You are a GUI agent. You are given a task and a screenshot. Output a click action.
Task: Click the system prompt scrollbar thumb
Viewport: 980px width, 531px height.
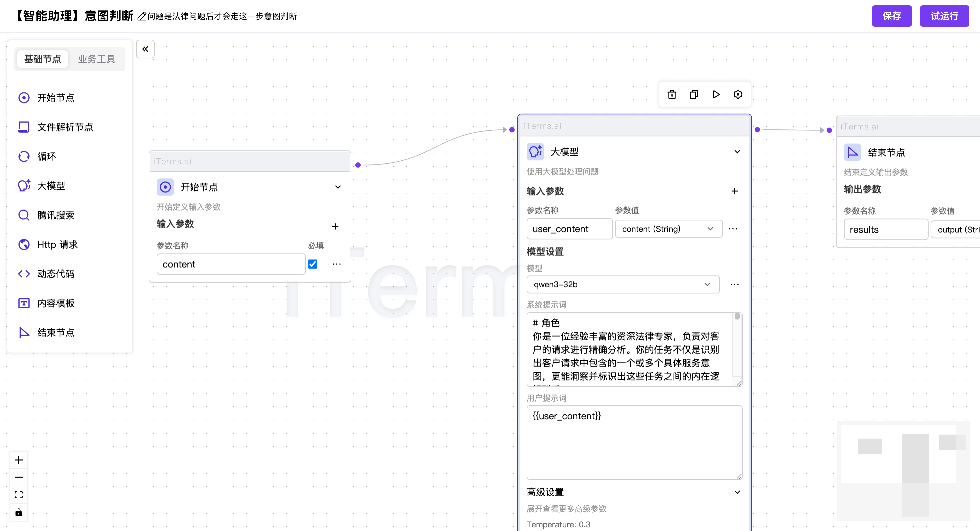[737, 316]
